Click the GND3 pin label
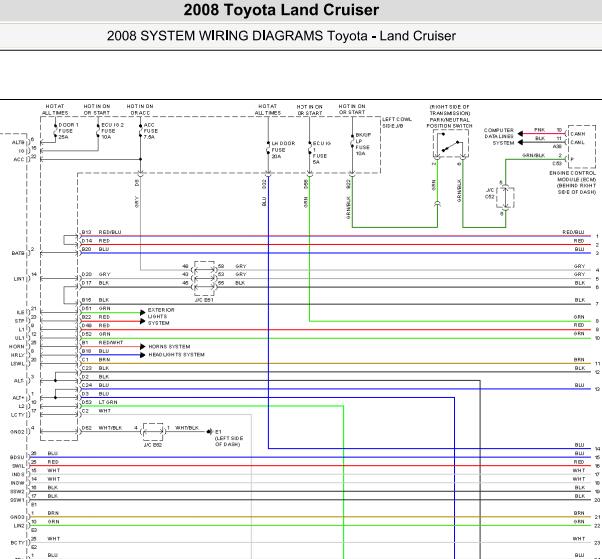The image size is (602, 559). pos(17,517)
